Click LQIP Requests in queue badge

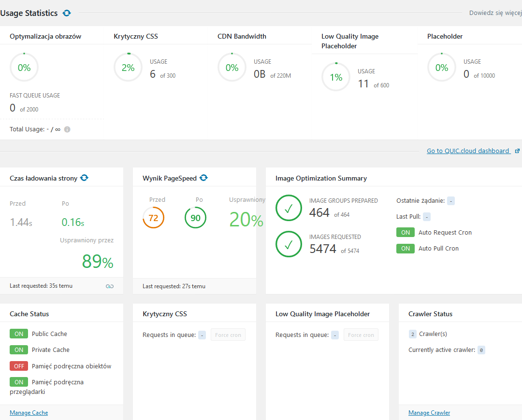[335, 335]
